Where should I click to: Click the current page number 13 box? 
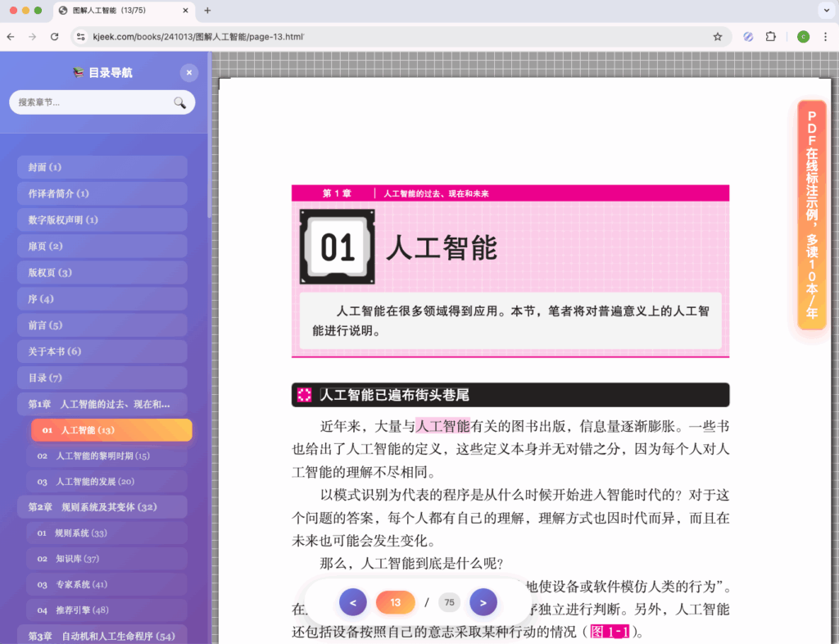(x=395, y=602)
